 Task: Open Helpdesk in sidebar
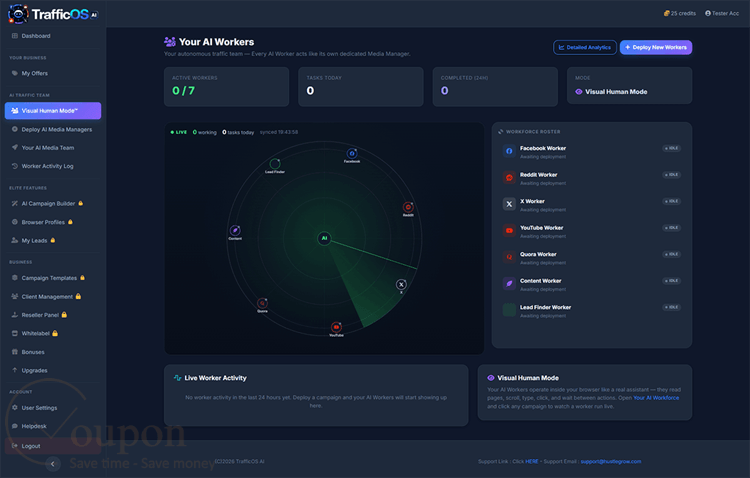[x=53, y=426]
